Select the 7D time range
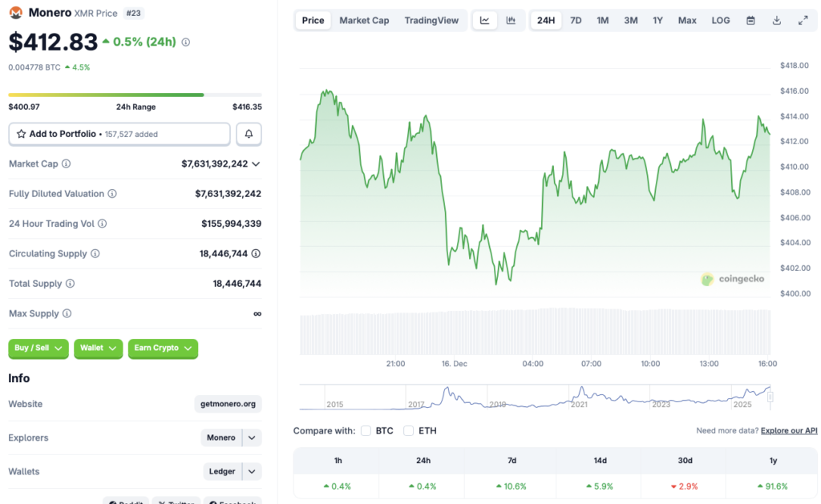This screenshot has height=504, width=821. [x=575, y=19]
